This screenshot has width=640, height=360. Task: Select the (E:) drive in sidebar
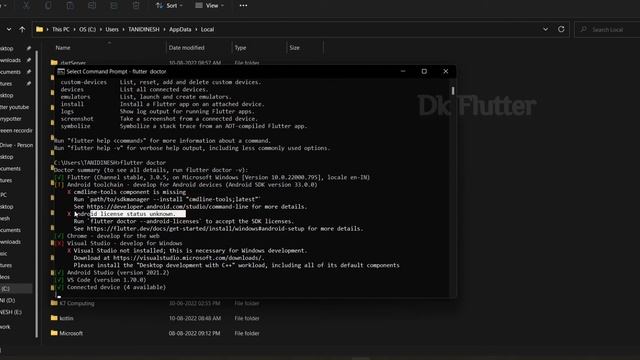click(x=11, y=312)
